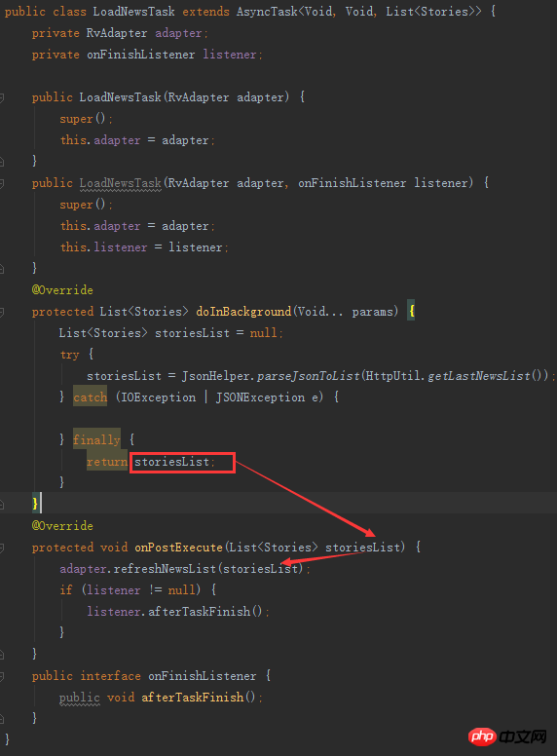This screenshot has width=557, height=756.
Task: Collapse the onPostExecute method fold marker
Action: tap(2, 548)
